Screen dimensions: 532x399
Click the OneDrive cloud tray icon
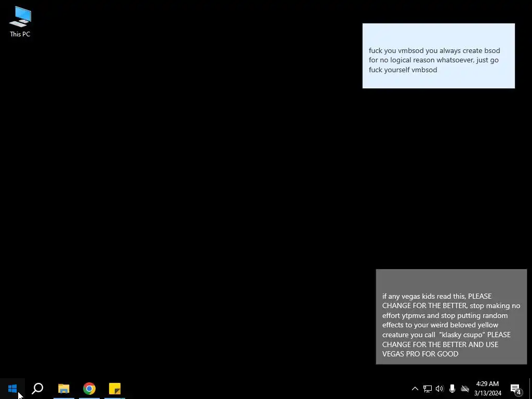pyautogui.click(x=465, y=389)
